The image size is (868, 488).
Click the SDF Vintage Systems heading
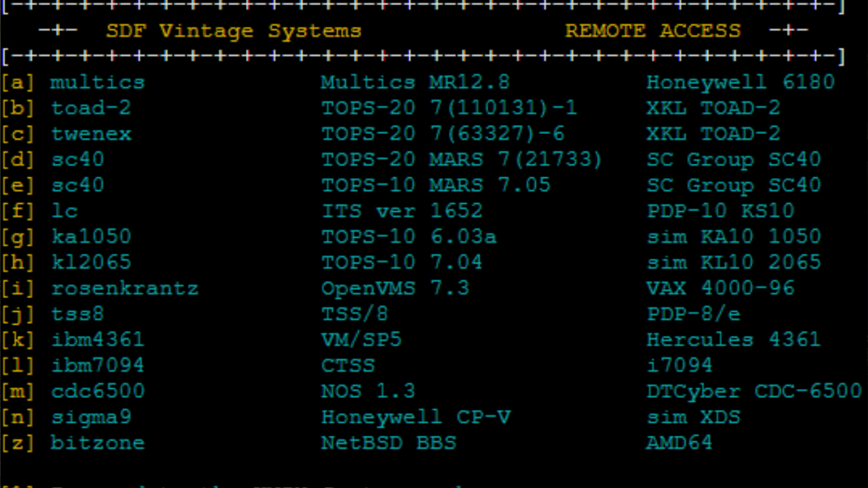point(234,31)
